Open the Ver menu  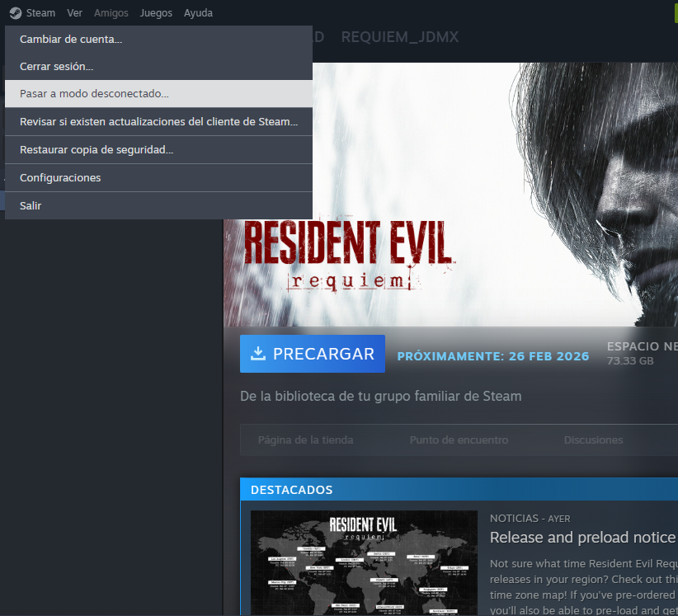click(74, 13)
